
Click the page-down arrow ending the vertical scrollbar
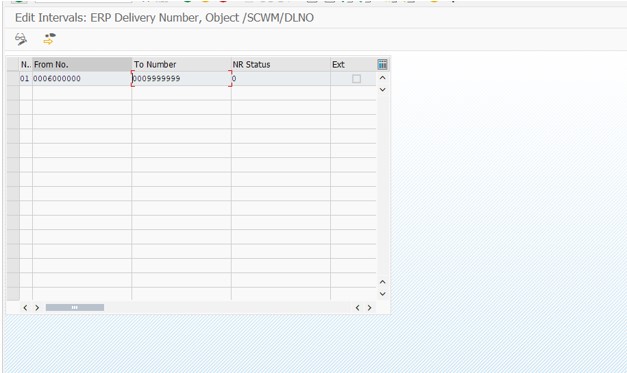(x=382, y=294)
